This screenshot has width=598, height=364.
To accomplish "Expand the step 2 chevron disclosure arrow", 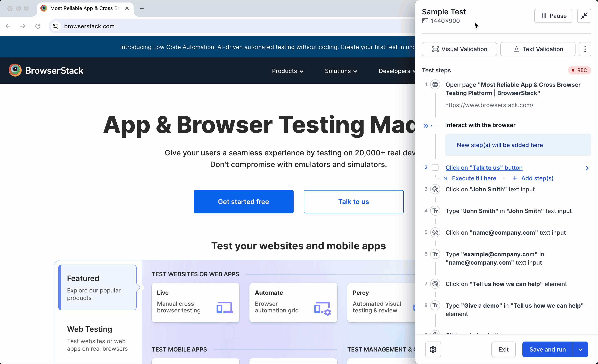I will pos(588,168).
